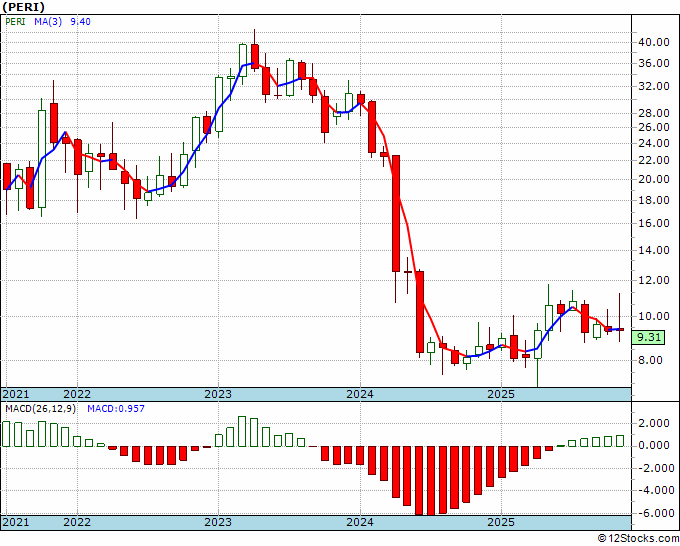Viewport: 680px width, 546px height.
Task: Open the 12Stocks.com copyright link
Action: pyautogui.click(x=638, y=539)
